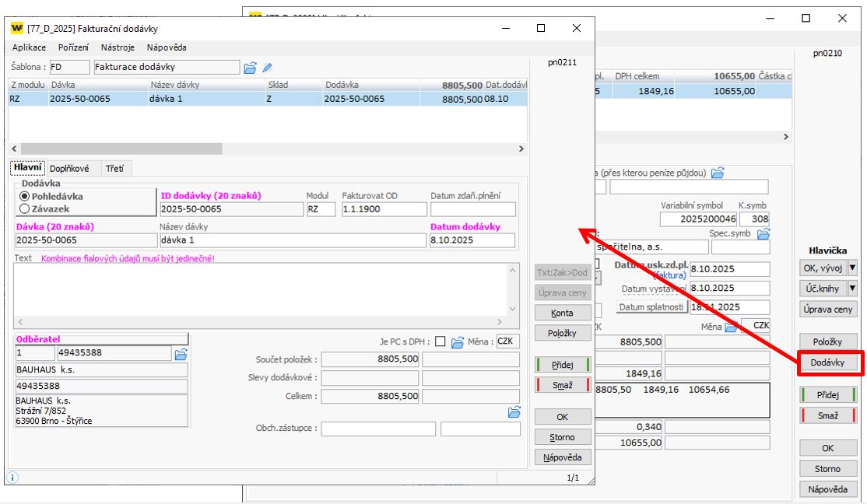Open the Odběratel folder lookup icon
The width and height of the screenshot is (867, 504).
(181, 354)
